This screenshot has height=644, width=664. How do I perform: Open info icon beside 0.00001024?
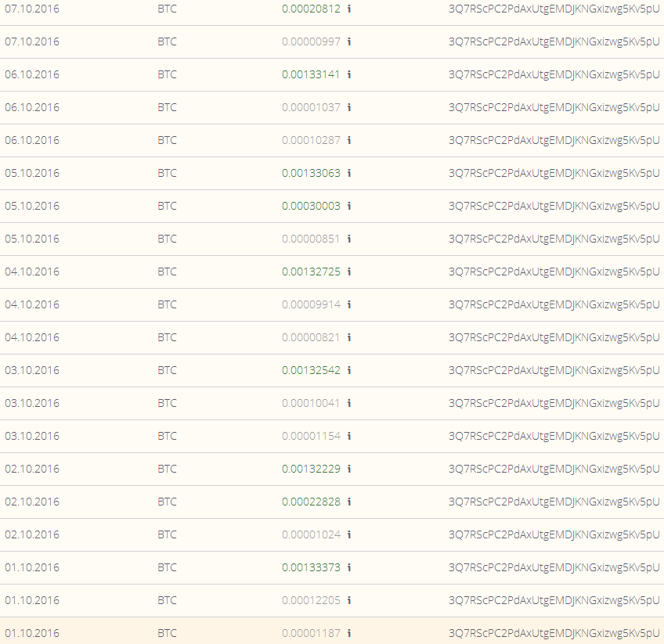point(349,534)
